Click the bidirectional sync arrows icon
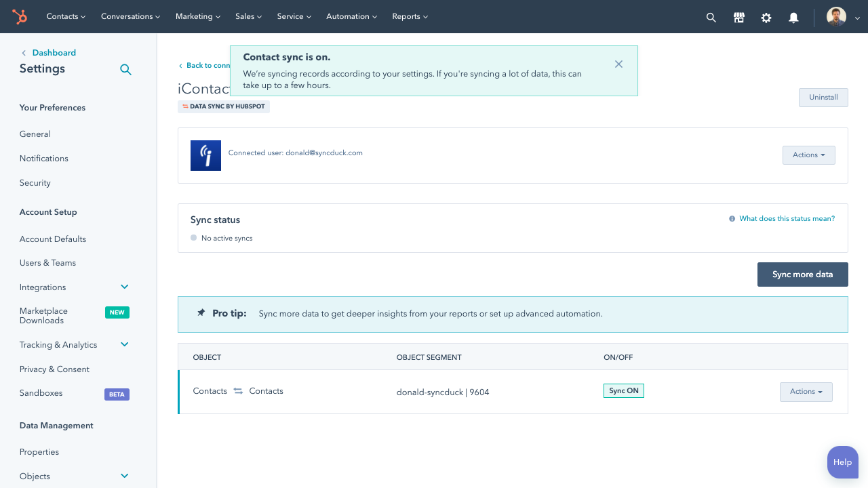Screen dimensions: 868x488 pos(238,391)
